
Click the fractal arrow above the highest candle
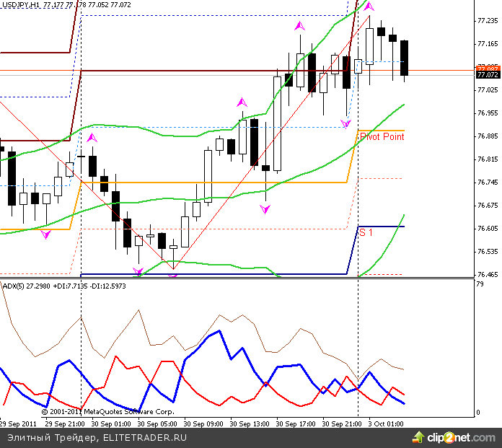click(370, 8)
